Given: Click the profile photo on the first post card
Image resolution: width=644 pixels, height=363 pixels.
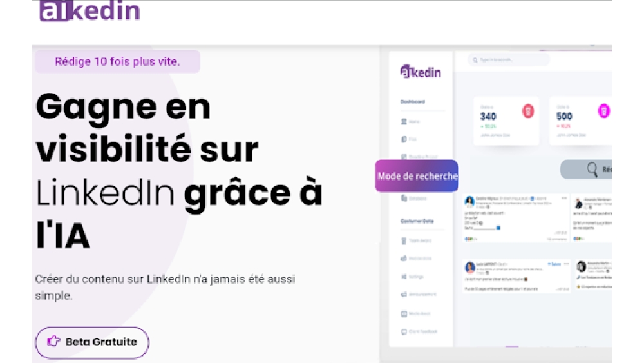Looking at the screenshot, I should tap(469, 201).
